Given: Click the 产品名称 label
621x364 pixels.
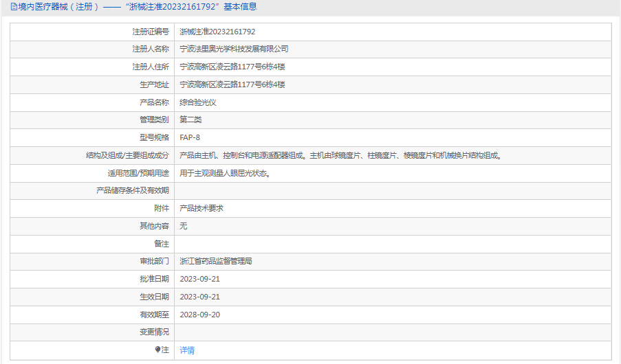Looking at the screenshot, I should 154,102.
